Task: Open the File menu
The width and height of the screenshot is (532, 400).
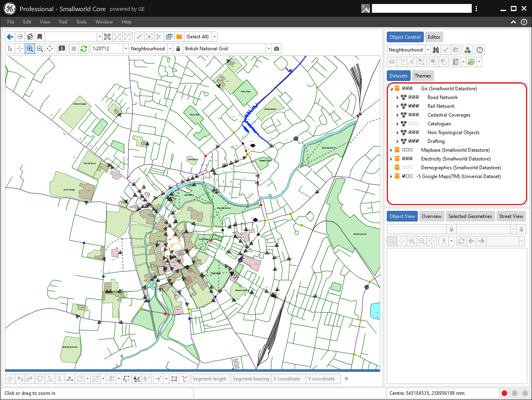Action: click(11, 22)
